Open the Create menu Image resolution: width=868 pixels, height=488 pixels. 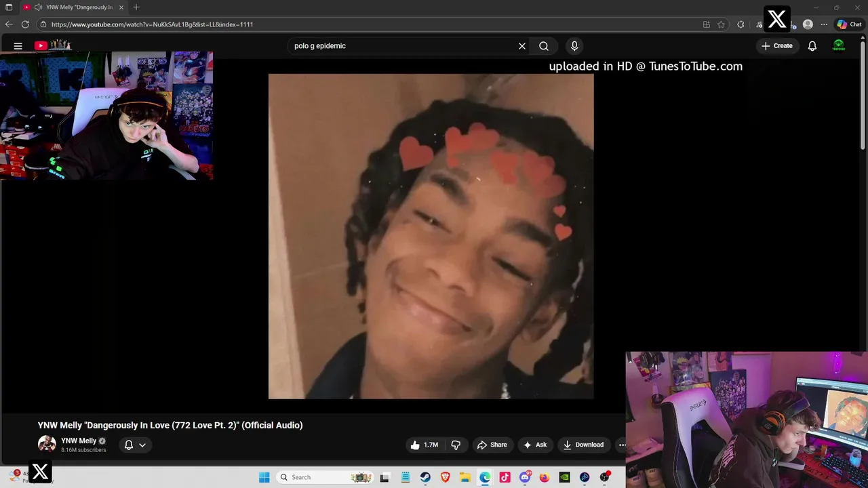point(776,46)
